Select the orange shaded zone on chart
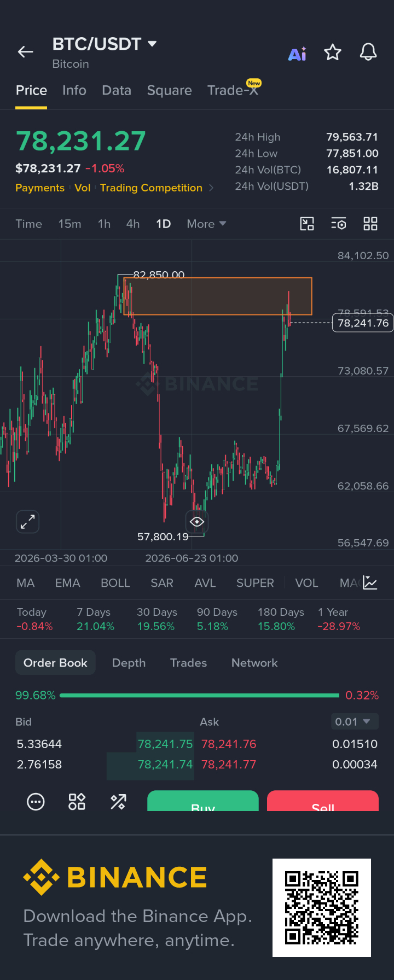Image resolution: width=394 pixels, height=980 pixels. click(218, 296)
